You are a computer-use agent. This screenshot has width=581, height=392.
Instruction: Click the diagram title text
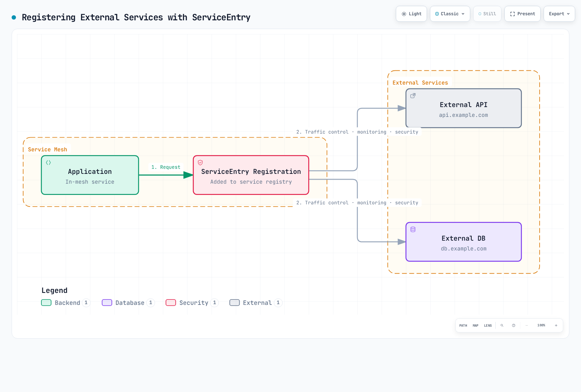(136, 17)
